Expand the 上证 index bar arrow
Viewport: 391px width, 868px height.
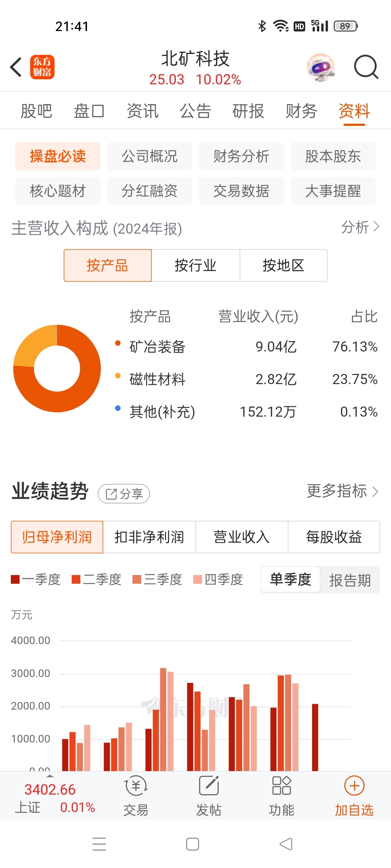coord(50,776)
